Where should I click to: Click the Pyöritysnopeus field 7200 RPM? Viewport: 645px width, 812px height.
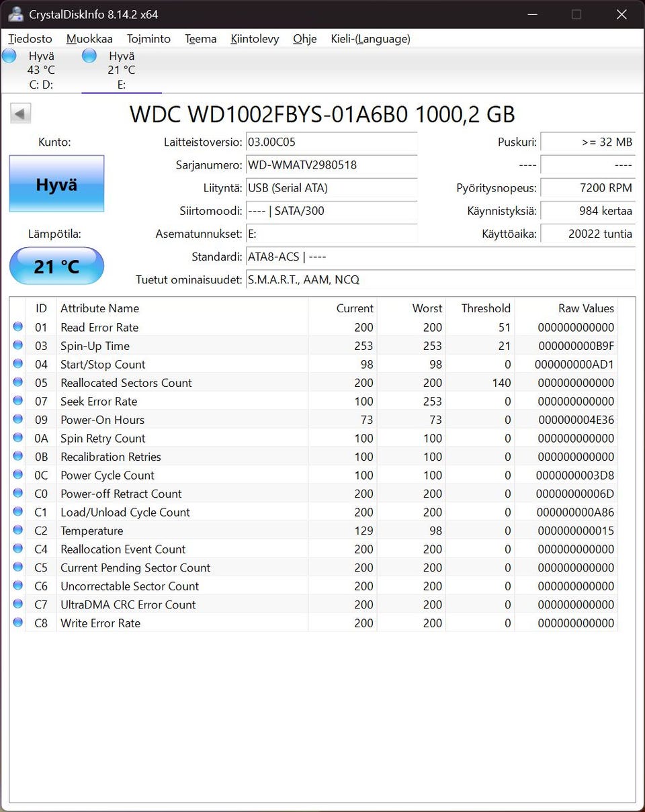coord(588,188)
